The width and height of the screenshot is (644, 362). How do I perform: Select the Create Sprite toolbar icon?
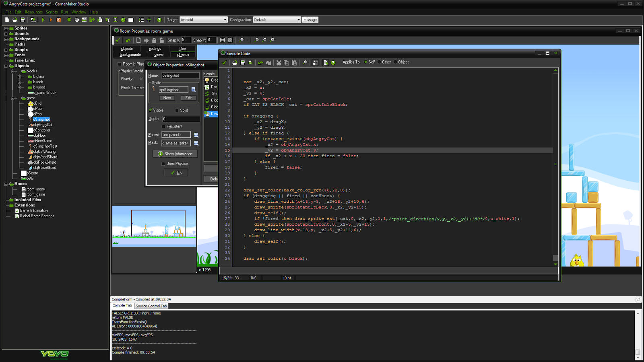click(69, 19)
